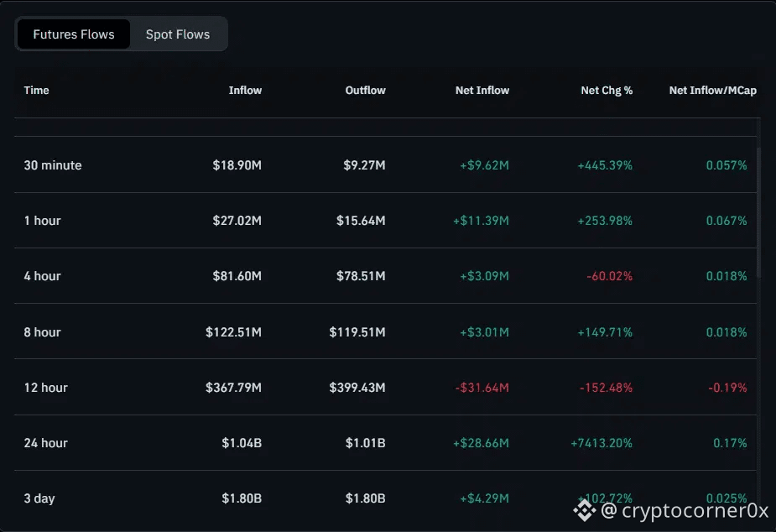Sort by the Outflow column header
Screen dimensions: 776x532
(x=365, y=90)
